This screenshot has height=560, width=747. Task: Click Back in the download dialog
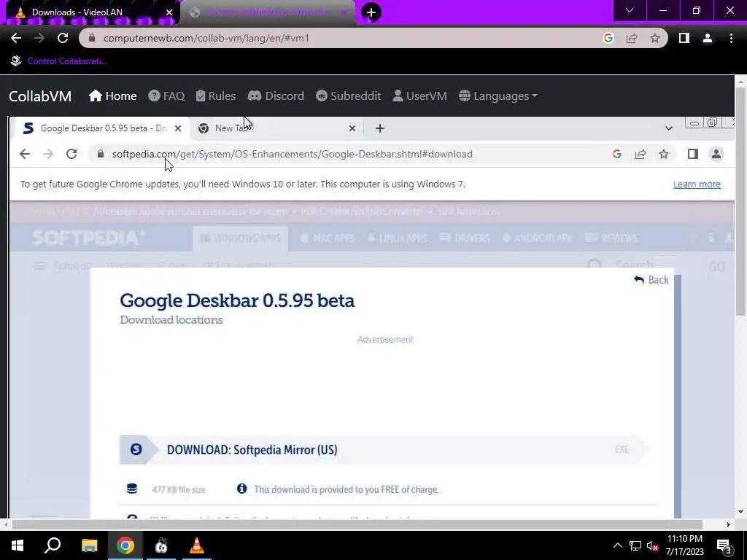click(651, 280)
